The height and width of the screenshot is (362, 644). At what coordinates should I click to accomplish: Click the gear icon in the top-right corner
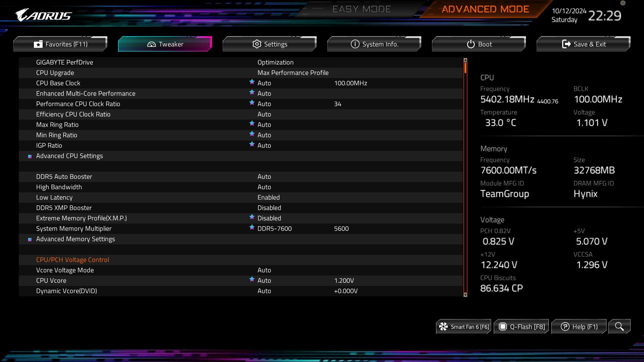pos(623,3)
